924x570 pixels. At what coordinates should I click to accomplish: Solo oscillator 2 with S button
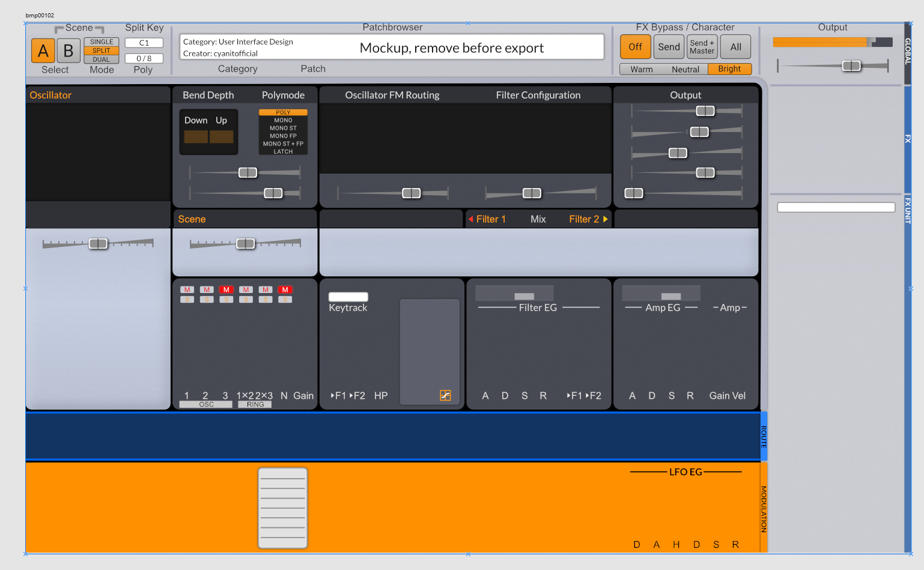tap(207, 299)
